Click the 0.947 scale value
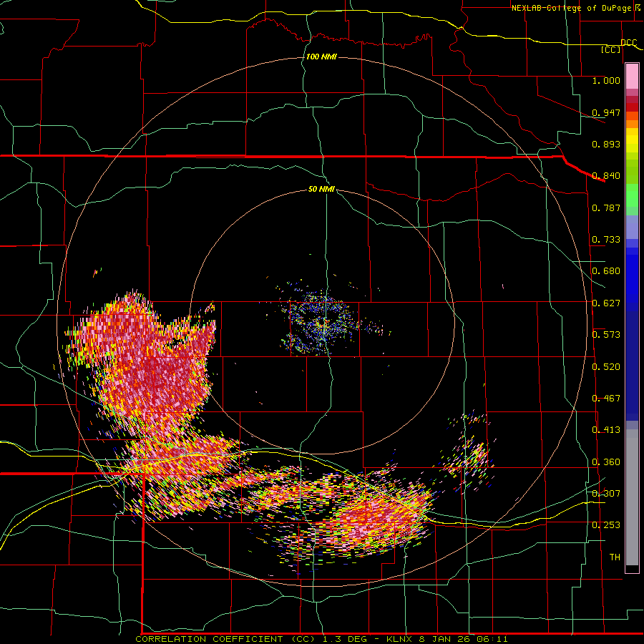This screenshot has height=644, width=644. click(x=606, y=112)
